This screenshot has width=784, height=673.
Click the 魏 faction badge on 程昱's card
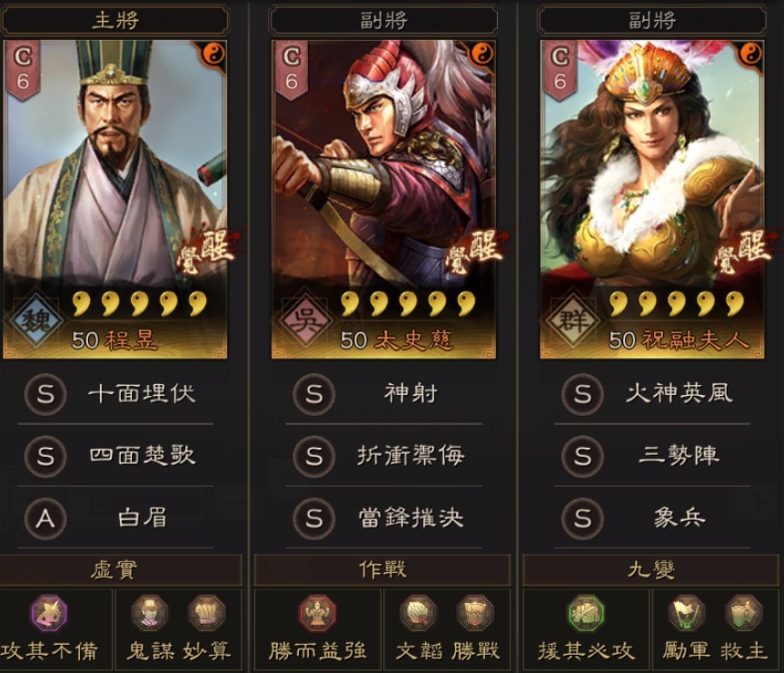click(35, 321)
